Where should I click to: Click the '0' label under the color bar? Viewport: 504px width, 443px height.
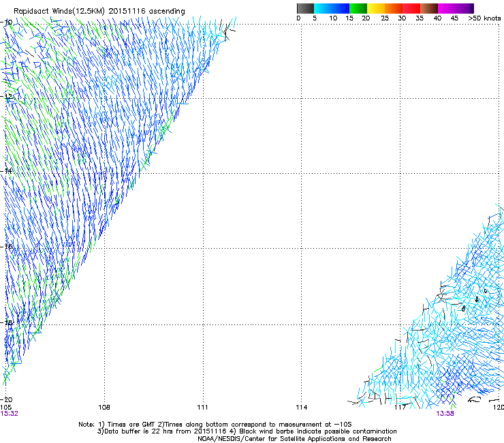298,18
